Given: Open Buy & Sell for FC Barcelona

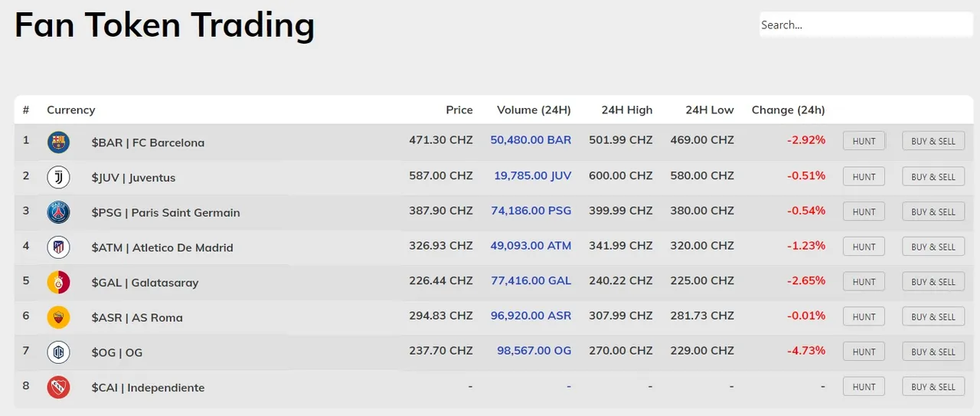Looking at the screenshot, I should pos(933,141).
